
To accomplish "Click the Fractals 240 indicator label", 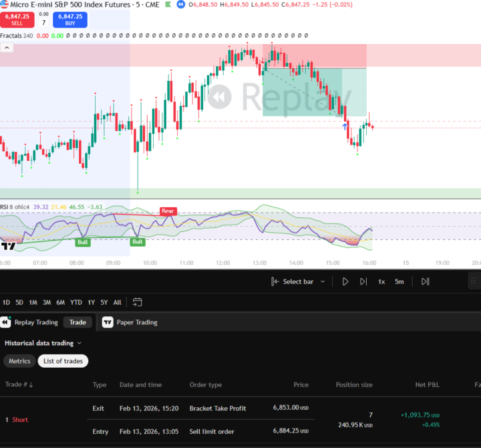I will tap(16, 35).
